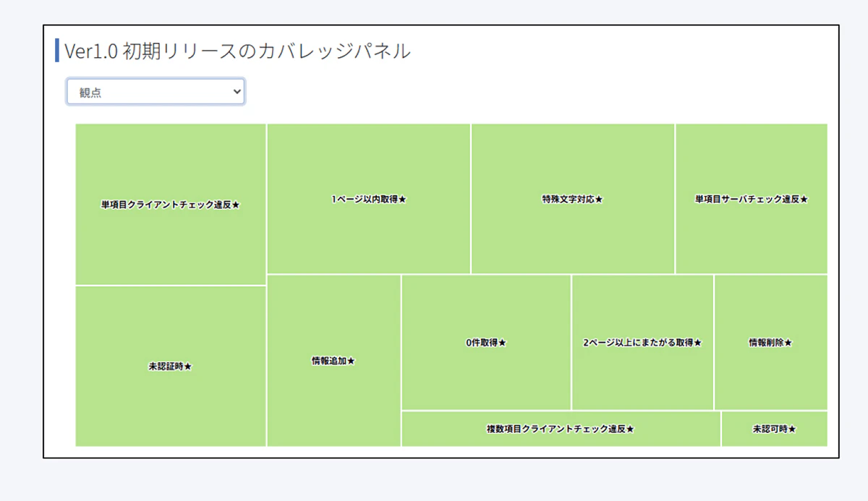Click the blue bar beside the heading

(x=57, y=51)
